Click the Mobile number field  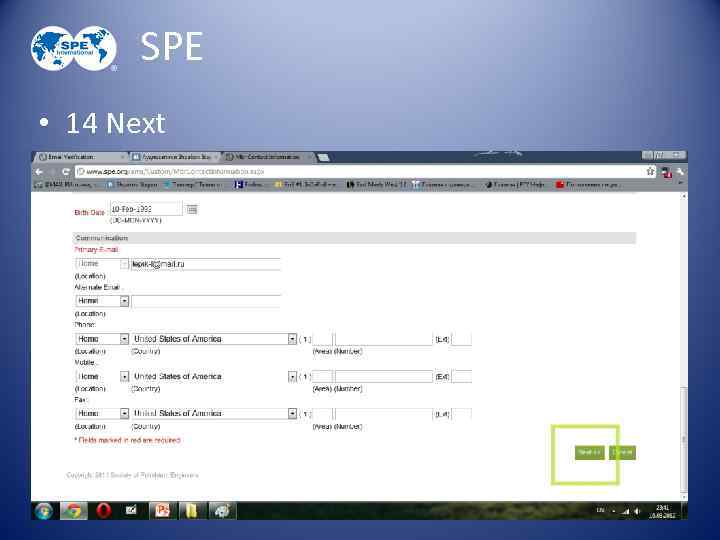pos(384,377)
